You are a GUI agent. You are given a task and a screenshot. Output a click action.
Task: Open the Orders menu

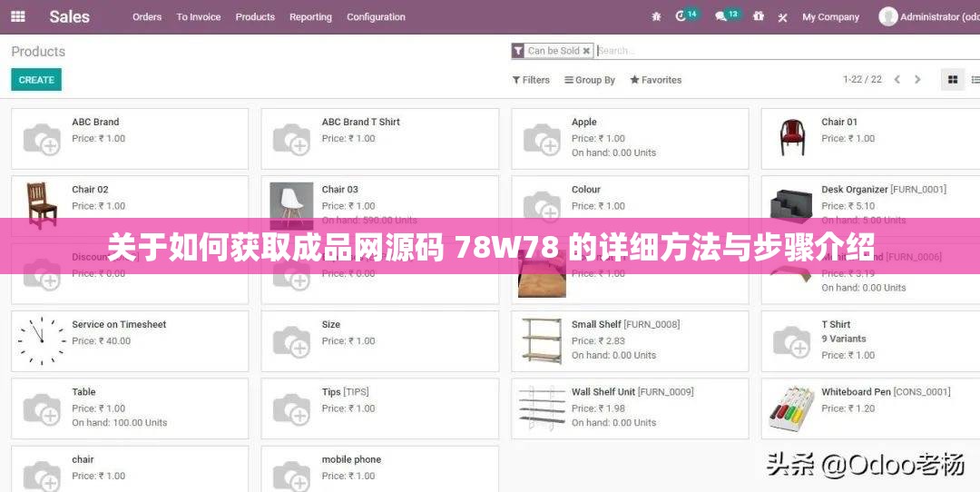point(147,17)
